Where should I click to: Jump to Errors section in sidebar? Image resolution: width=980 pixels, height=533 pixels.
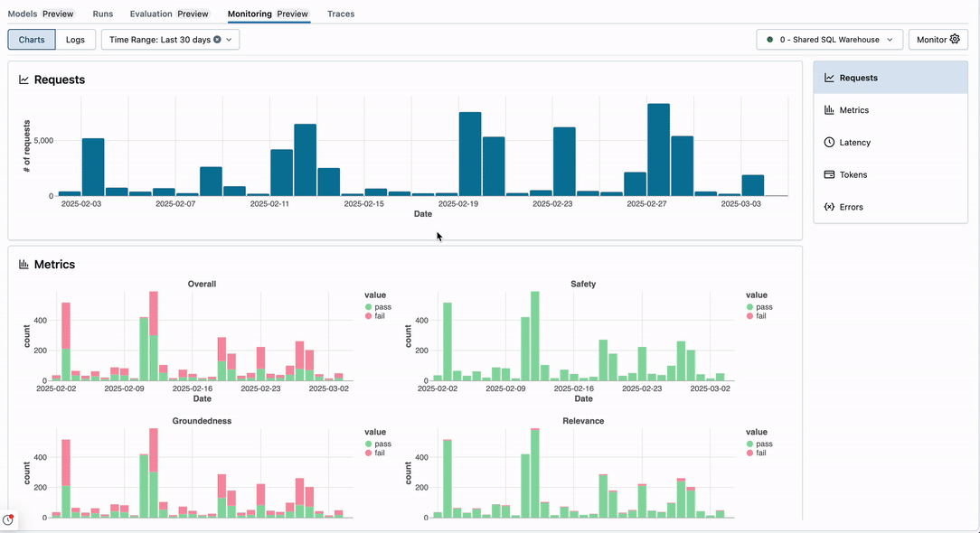coord(890,207)
